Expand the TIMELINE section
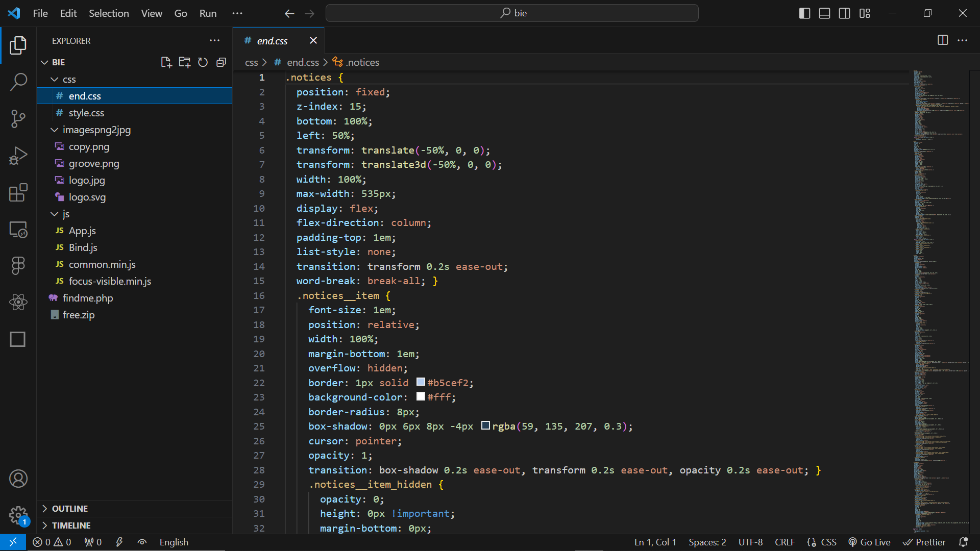This screenshot has width=980, height=551. (x=71, y=525)
